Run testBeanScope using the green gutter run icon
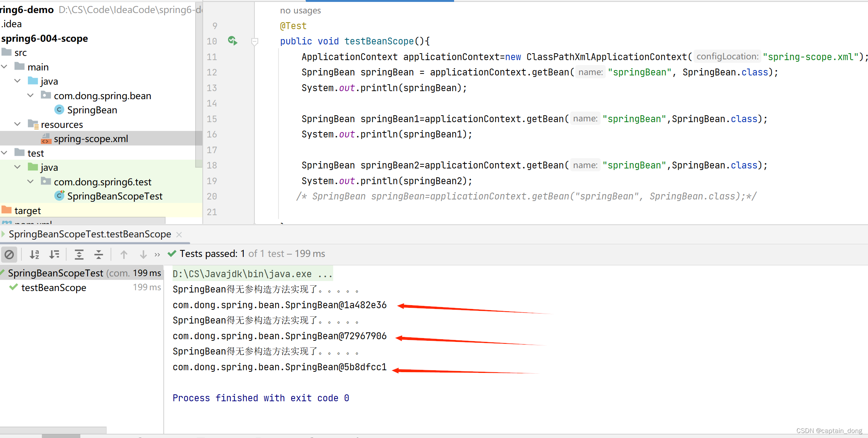This screenshot has width=868, height=438. [232, 41]
